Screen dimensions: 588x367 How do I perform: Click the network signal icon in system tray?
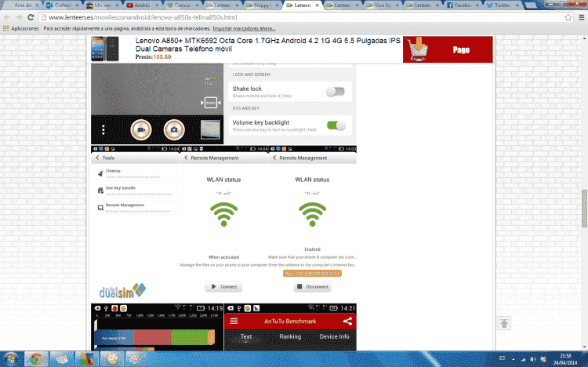pyautogui.click(x=523, y=359)
